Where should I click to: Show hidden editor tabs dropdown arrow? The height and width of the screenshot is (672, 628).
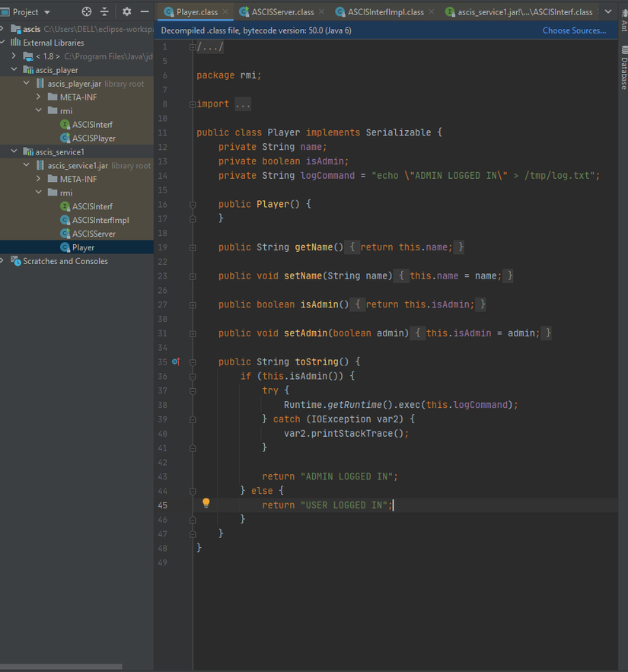tap(607, 11)
